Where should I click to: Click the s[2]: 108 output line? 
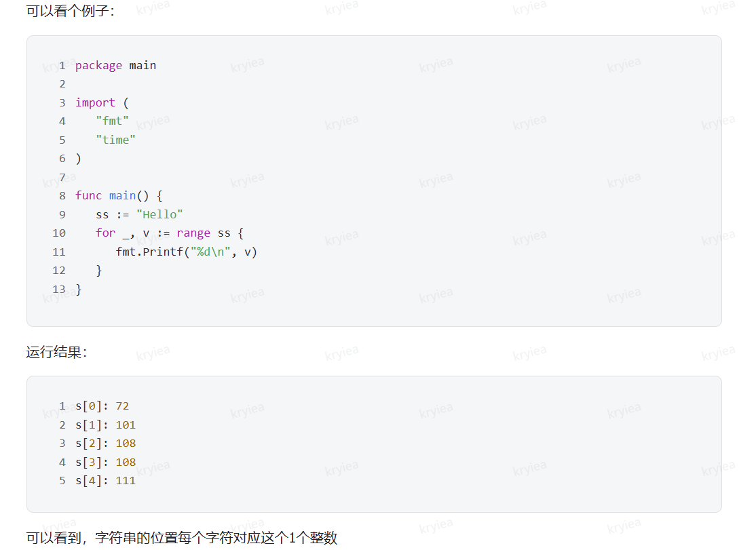coord(105,444)
